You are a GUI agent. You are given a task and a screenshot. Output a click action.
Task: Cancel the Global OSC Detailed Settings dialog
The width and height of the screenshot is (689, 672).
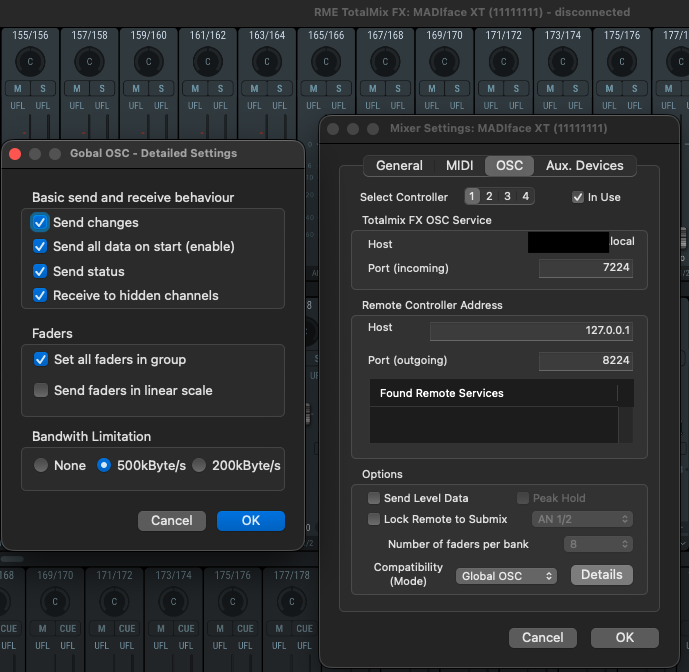(172, 520)
